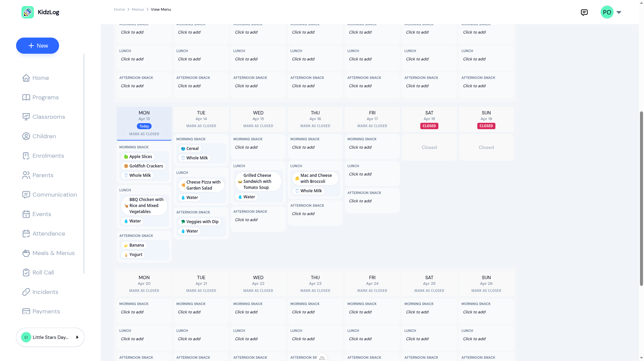Open the chat messages icon in header
Viewport: 644px width, 361px height.
584,12
